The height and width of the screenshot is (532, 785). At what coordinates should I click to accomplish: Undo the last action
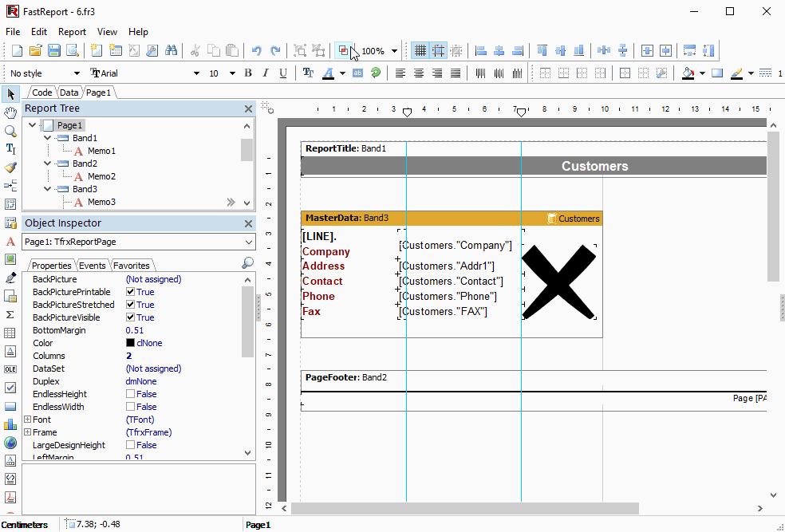(x=257, y=50)
